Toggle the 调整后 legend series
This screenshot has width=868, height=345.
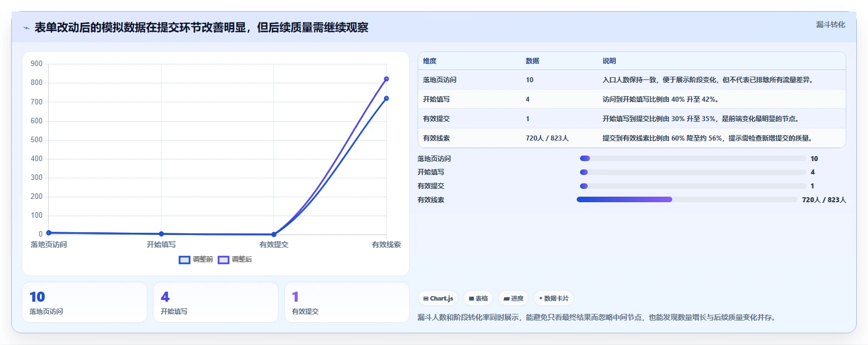(235, 259)
